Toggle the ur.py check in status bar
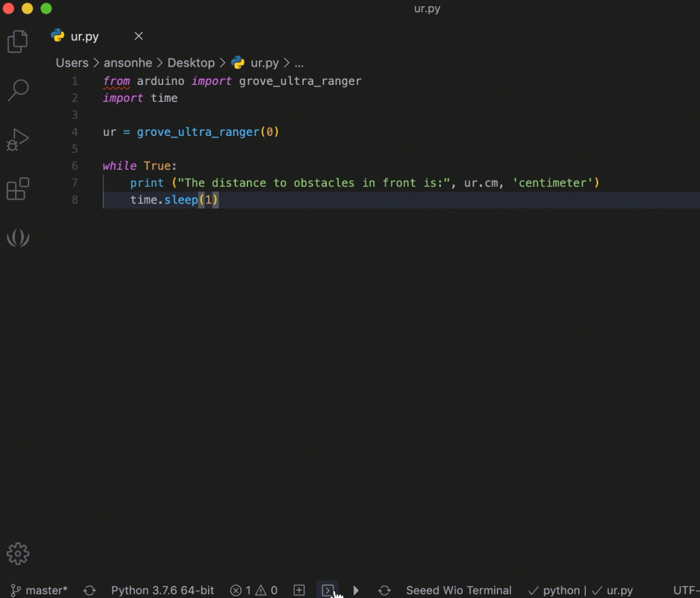700x598 pixels. (x=610, y=591)
